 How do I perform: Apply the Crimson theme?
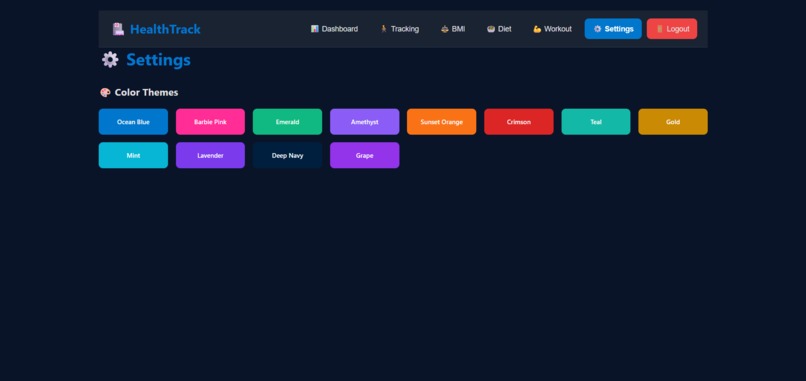tap(519, 122)
